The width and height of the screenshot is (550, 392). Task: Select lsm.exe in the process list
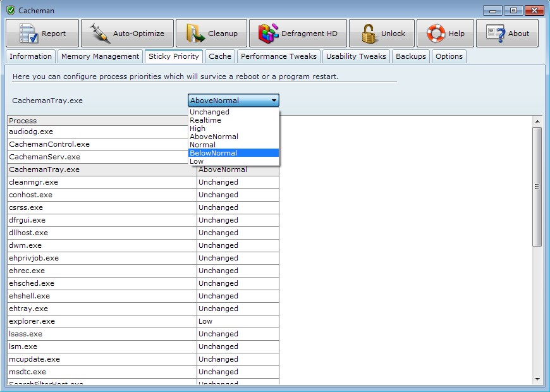pos(102,346)
